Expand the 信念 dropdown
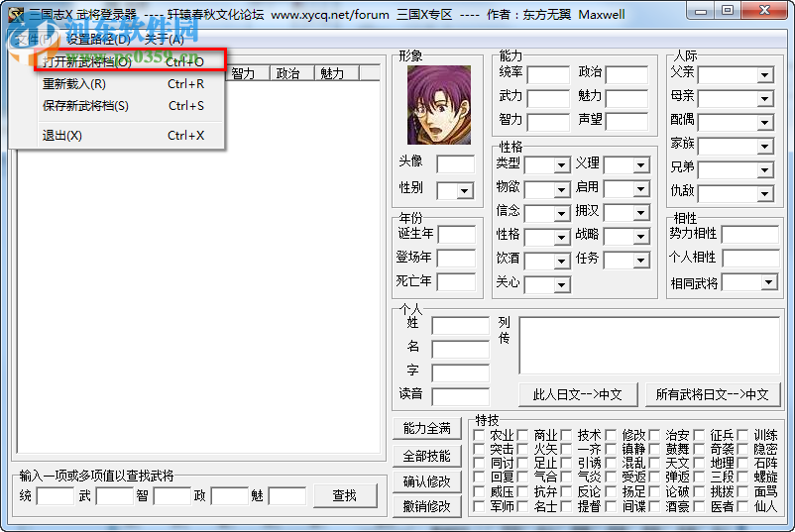This screenshot has height=532, width=795. click(561, 213)
